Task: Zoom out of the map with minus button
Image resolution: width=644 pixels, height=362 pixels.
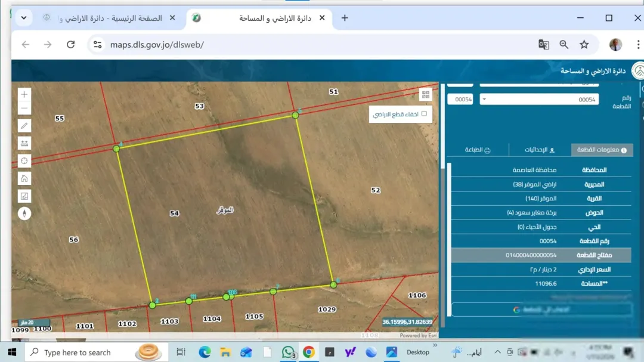Action: (x=24, y=109)
